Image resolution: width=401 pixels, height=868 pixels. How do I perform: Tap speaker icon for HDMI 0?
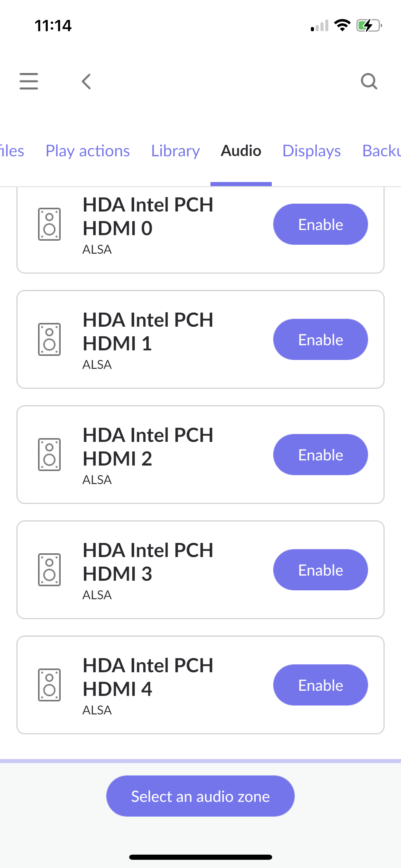[49, 224]
